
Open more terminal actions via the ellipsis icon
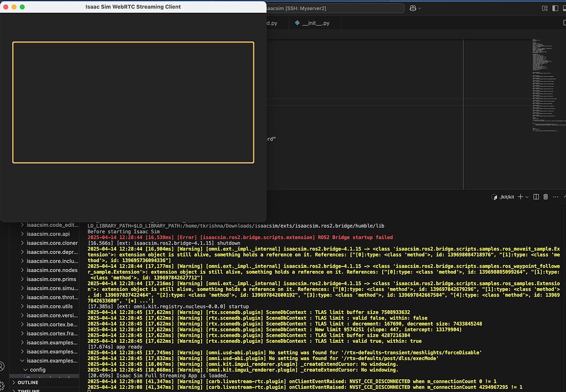(x=554, y=197)
